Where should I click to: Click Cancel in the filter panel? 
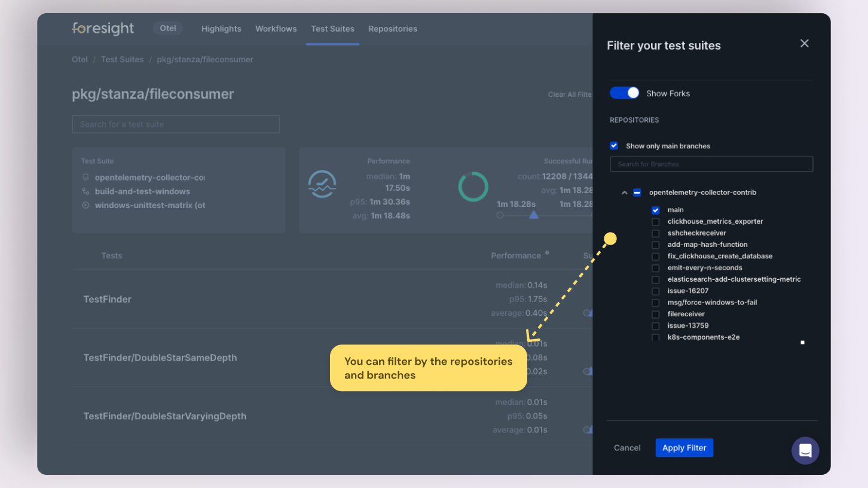pos(627,448)
